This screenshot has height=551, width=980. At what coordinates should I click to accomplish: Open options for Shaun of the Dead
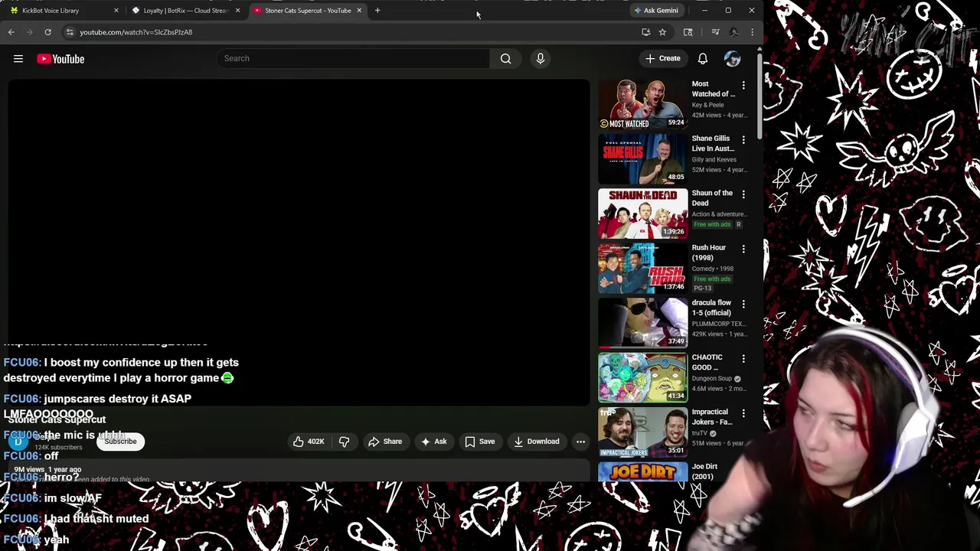[743, 194]
